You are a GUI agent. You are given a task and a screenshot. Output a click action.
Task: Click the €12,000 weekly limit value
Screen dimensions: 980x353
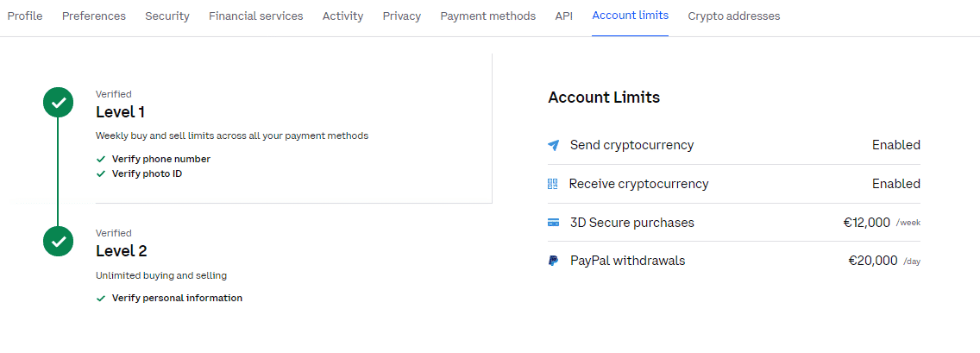[866, 223]
